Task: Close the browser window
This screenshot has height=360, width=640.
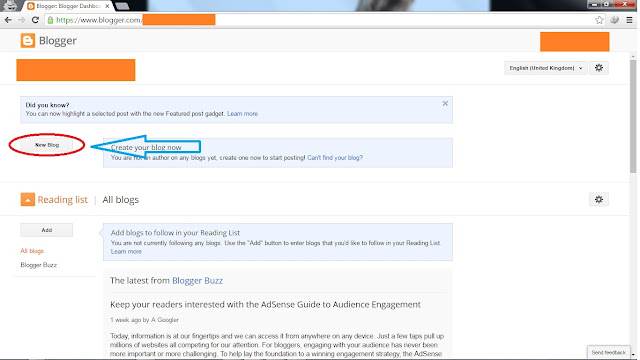Action: (624, 4)
